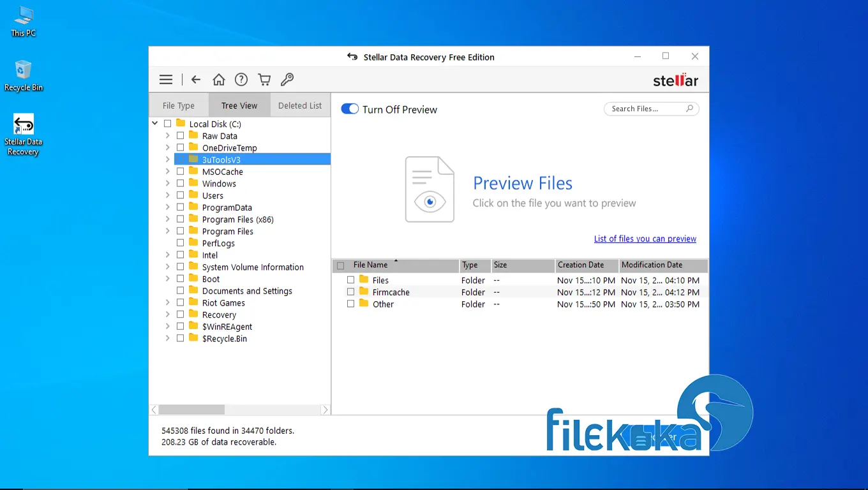Tick the Files row checkbox

pyautogui.click(x=350, y=280)
